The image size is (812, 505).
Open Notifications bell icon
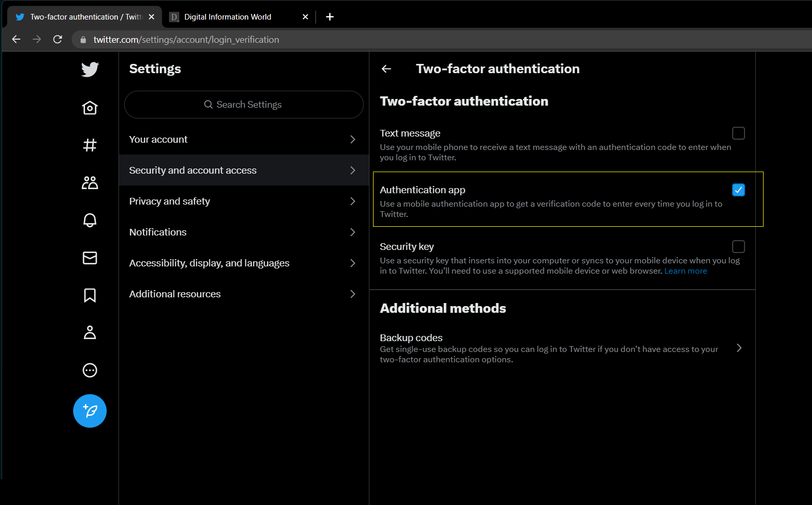(90, 220)
